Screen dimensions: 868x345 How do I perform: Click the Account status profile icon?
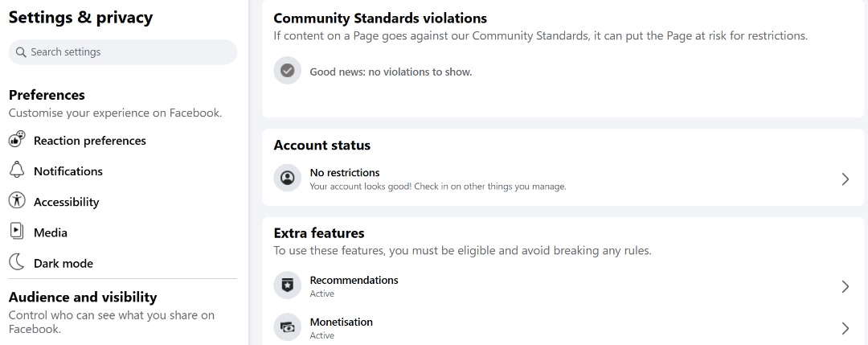tap(287, 178)
